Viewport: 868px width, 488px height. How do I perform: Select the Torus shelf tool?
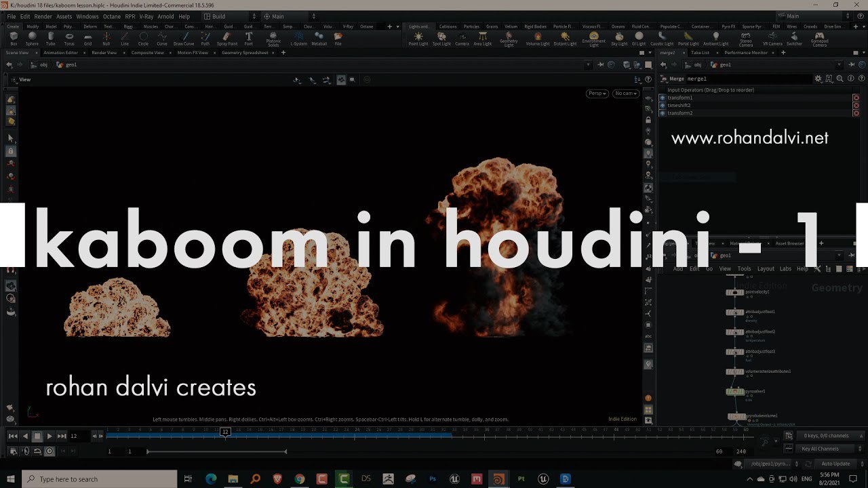(69, 39)
